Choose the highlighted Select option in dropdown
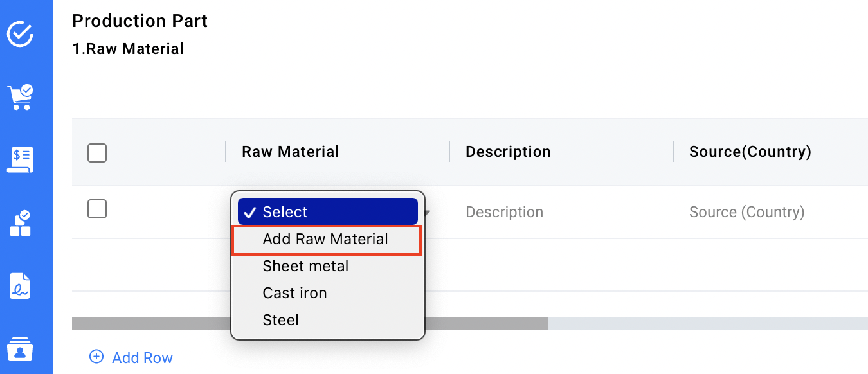The image size is (868, 374). click(x=327, y=212)
